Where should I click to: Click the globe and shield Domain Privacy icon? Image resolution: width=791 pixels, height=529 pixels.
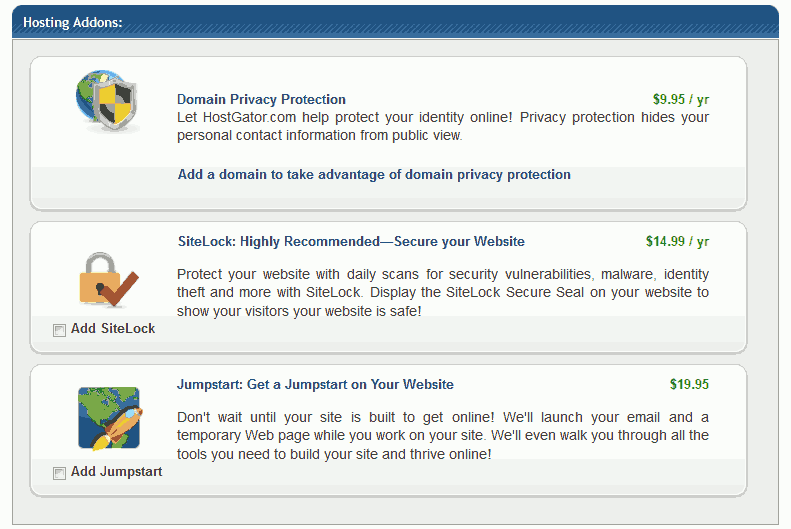point(107,101)
